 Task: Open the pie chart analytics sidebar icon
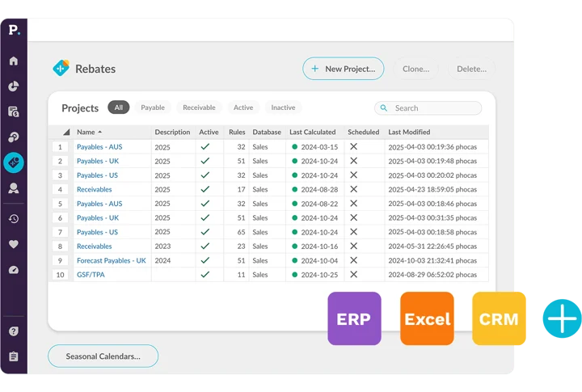click(x=14, y=86)
